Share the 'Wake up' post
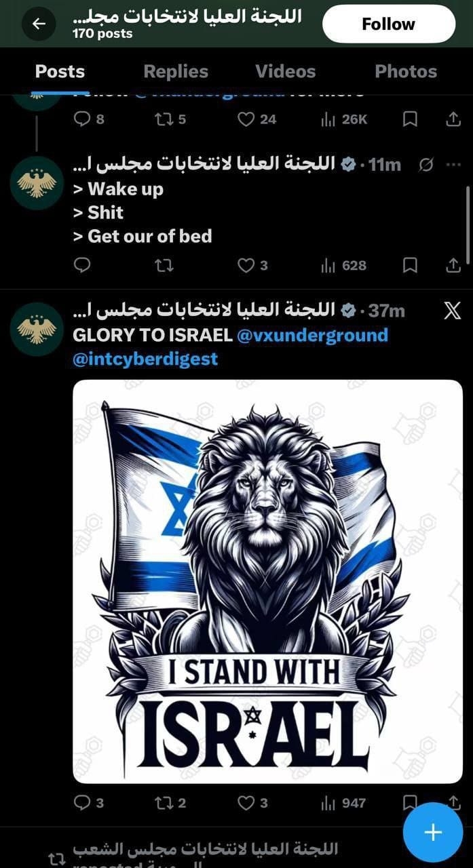Image resolution: width=473 pixels, height=868 pixels. pyautogui.click(x=453, y=265)
